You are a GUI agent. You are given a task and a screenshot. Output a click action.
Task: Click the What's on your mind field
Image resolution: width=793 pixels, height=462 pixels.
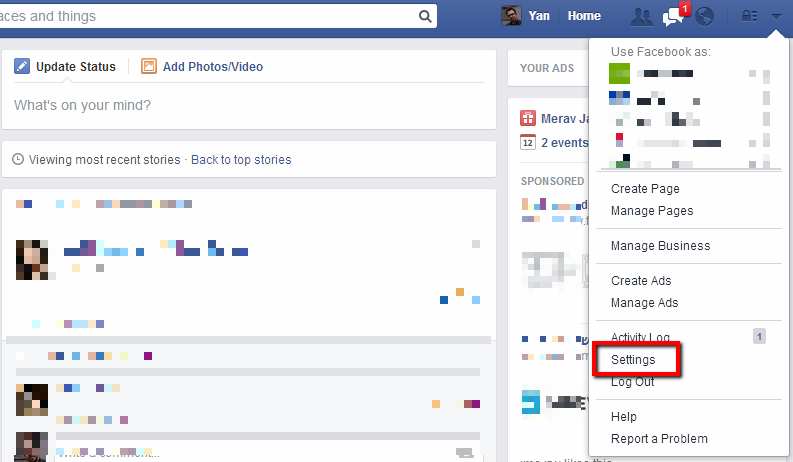[x=248, y=105]
